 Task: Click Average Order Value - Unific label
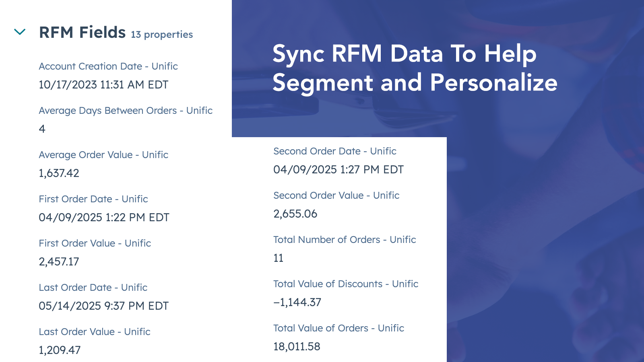pos(103,155)
